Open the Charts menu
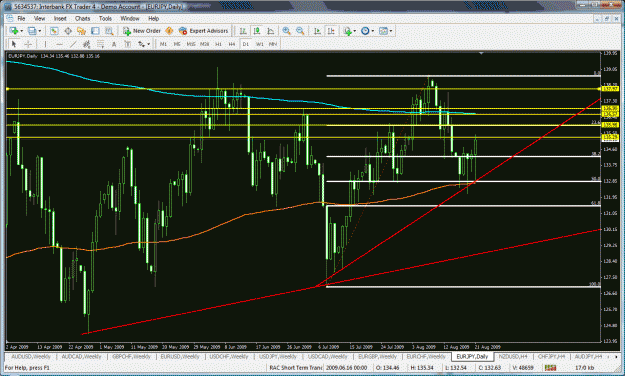The width and height of the screenshot is (625, 376). [83, 18]
